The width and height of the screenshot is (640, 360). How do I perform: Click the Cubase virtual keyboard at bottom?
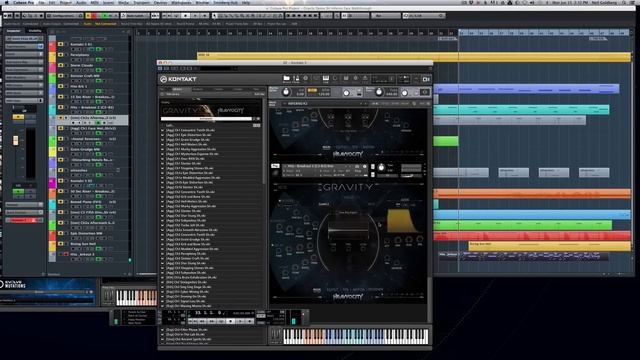coord(136,298)
